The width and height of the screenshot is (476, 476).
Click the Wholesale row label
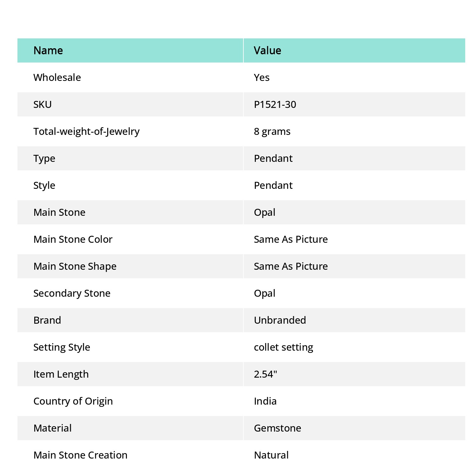(57, 77)
